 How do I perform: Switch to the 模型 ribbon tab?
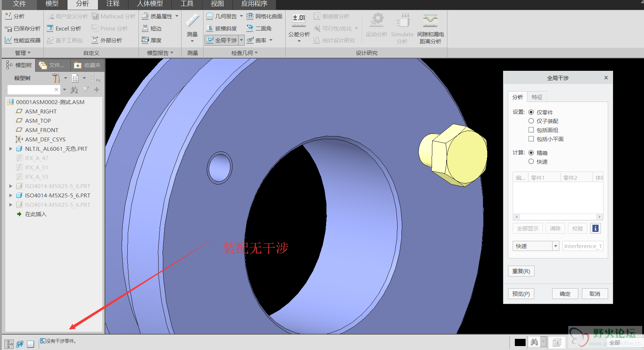point(52,4)
